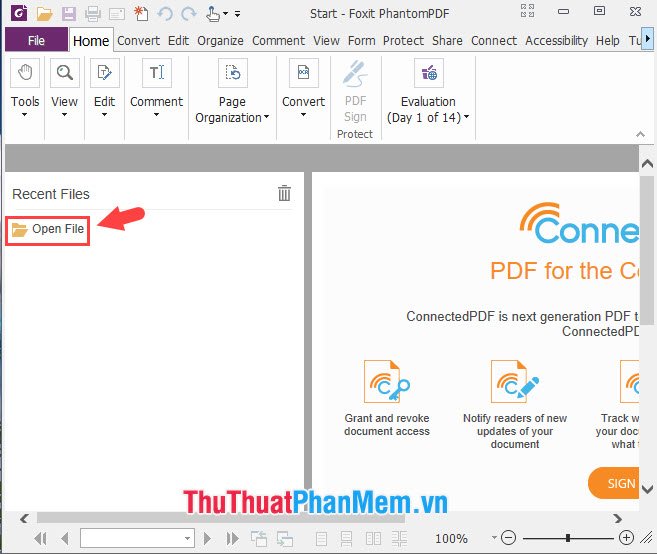Screen dimensions: 657x554
Task: Select facing pages view icon
Action: 373,539
